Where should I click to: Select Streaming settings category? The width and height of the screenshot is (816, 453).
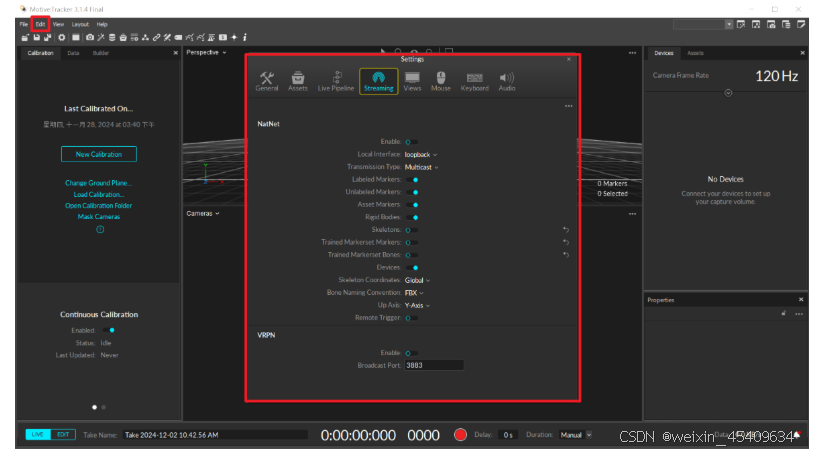pos(378,82)
